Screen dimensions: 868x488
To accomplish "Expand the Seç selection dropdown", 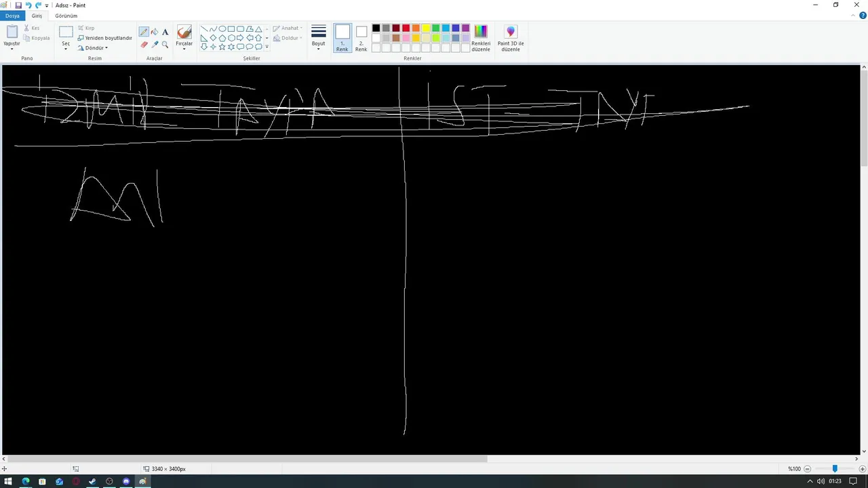I will click(x=66, y=46).
